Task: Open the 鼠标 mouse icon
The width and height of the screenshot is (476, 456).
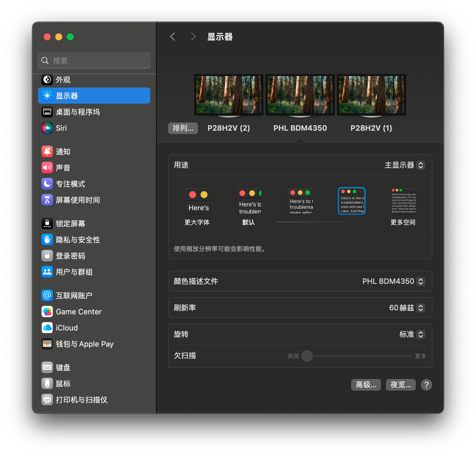Action: [x=47, y=383]
